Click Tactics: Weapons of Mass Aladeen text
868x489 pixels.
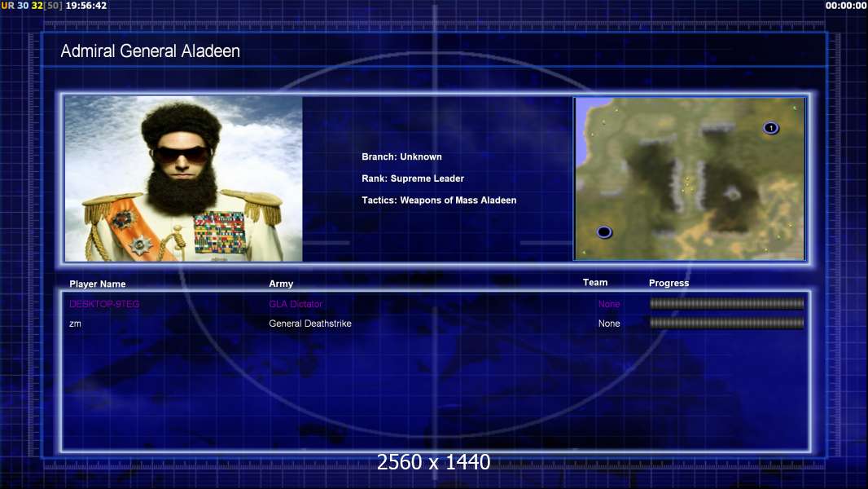438,200
